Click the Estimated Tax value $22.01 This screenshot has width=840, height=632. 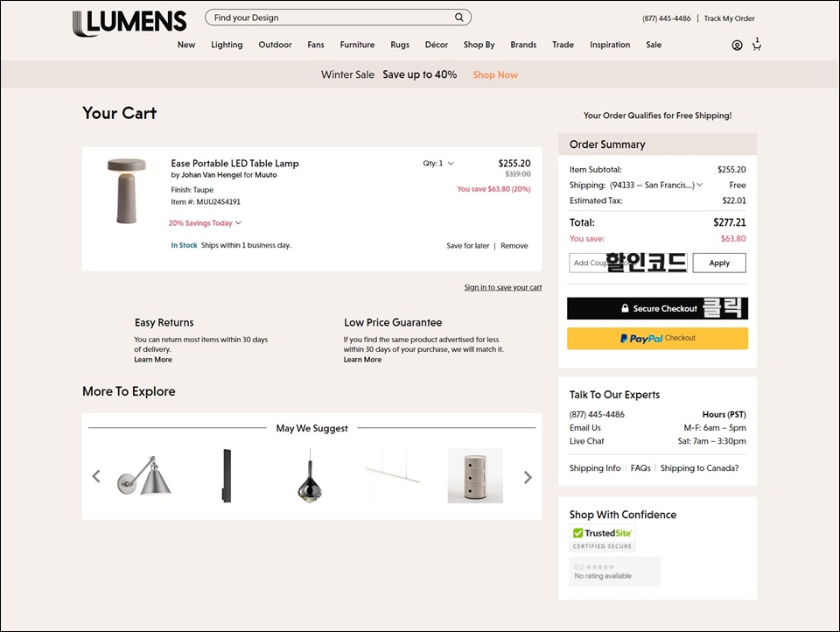pyautogui.click(x=734, y=200)
